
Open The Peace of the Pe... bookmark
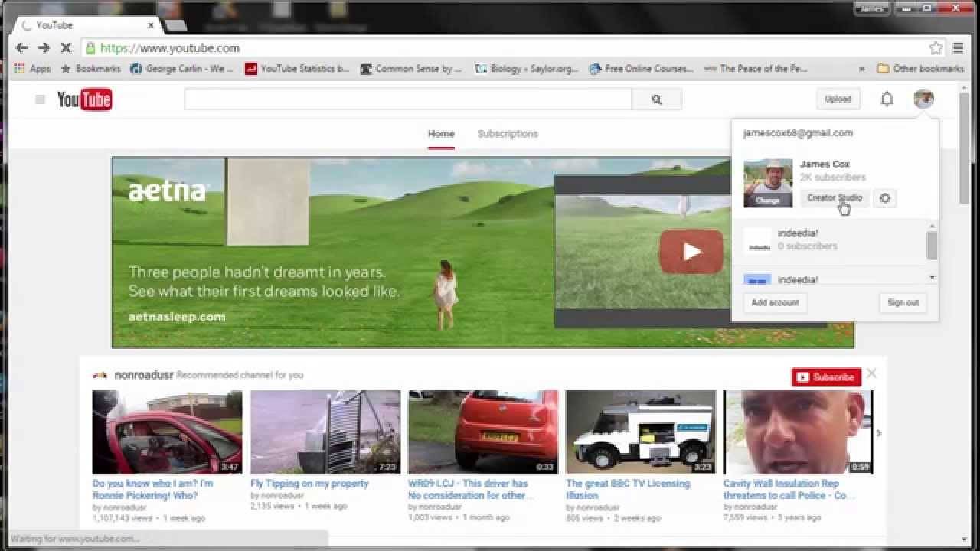tap(756, 69)
